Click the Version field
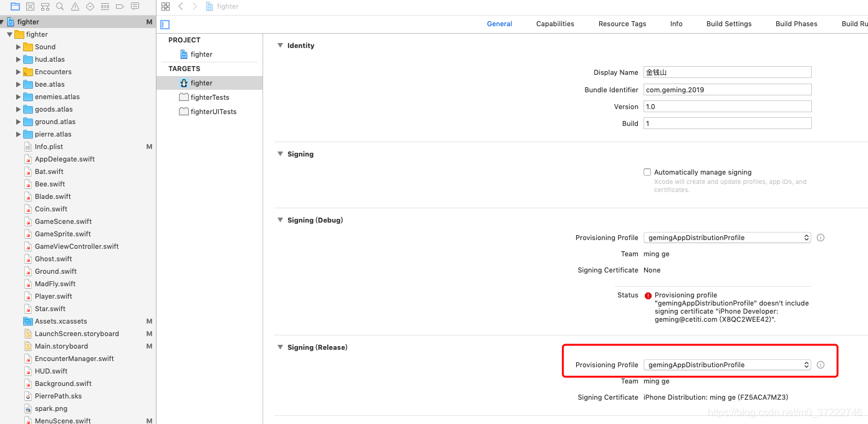 click(x=727, y=107)
